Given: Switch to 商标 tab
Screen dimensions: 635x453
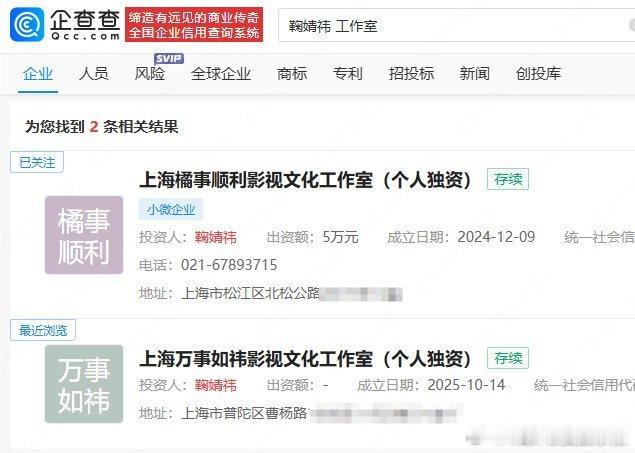Looking at the screenshot, I should (292, 74).
